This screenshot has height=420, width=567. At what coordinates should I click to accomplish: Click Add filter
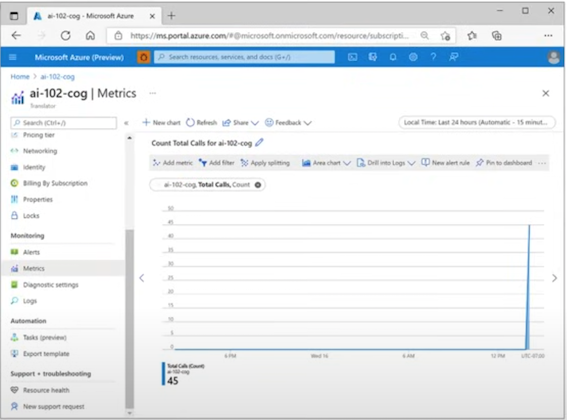tap(217, 163)
